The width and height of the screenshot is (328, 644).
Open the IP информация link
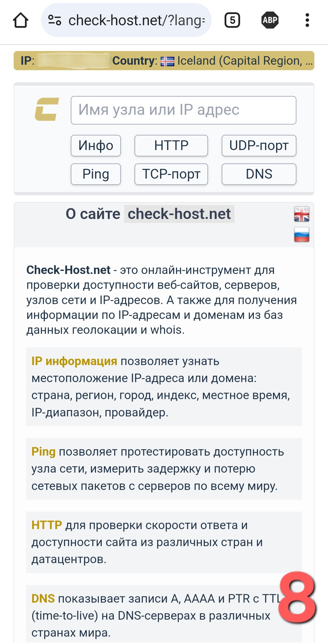coord(74,361)
